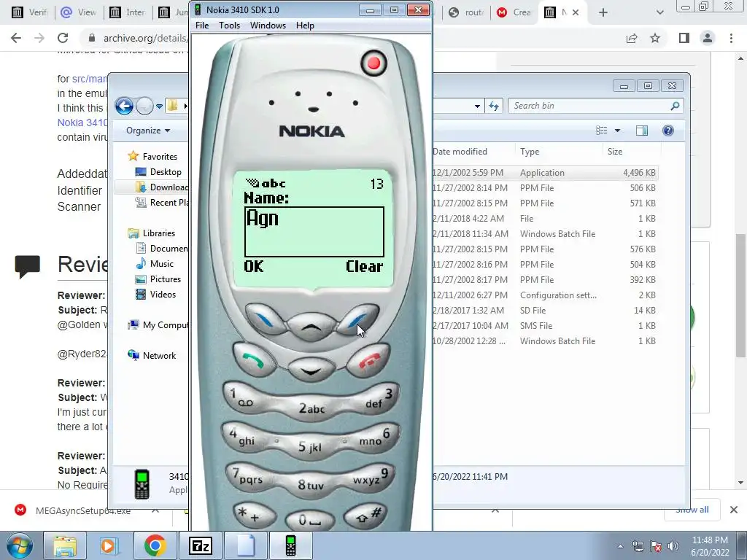Bookmark the page with the star icon
Screen dimensions: 747x560
(655, 38)
